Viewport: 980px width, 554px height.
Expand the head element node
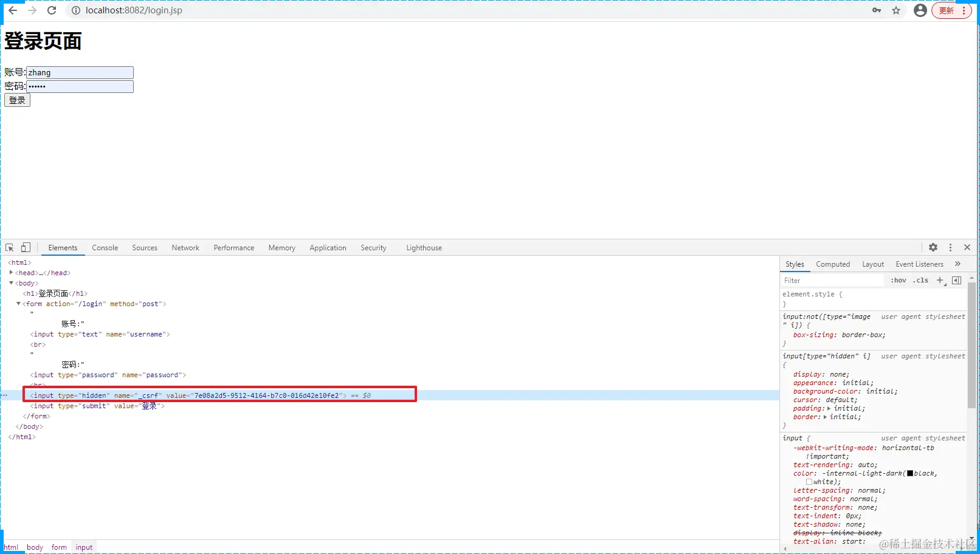point(12,273)
